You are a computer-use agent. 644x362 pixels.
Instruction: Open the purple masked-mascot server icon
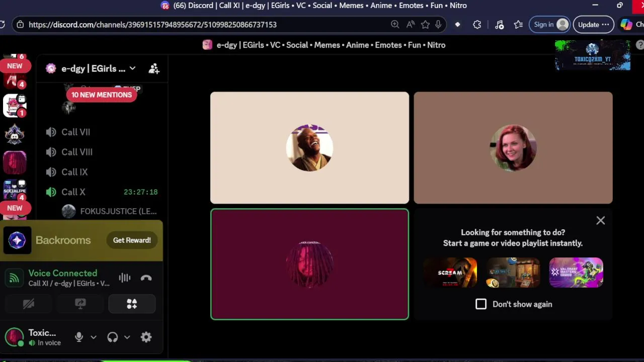(15, 134)
